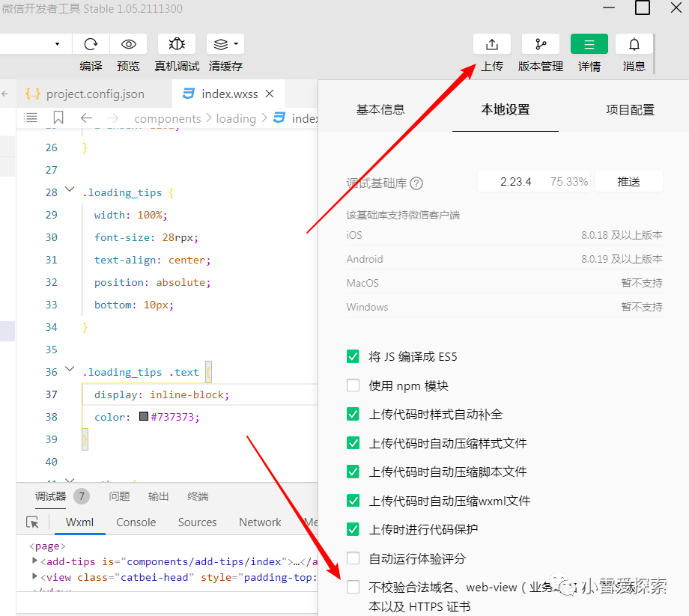Click the #737373 color swatch
The height and width of the screenshot is (616, 689).
click(x=144, y=417)
